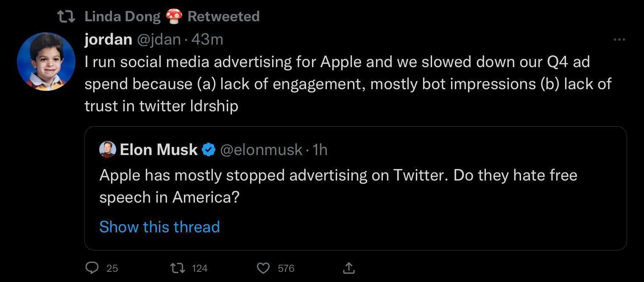Open the three-dot more options menu
Image resolution: width=644 pixels, height=282 pixels.
619,39
